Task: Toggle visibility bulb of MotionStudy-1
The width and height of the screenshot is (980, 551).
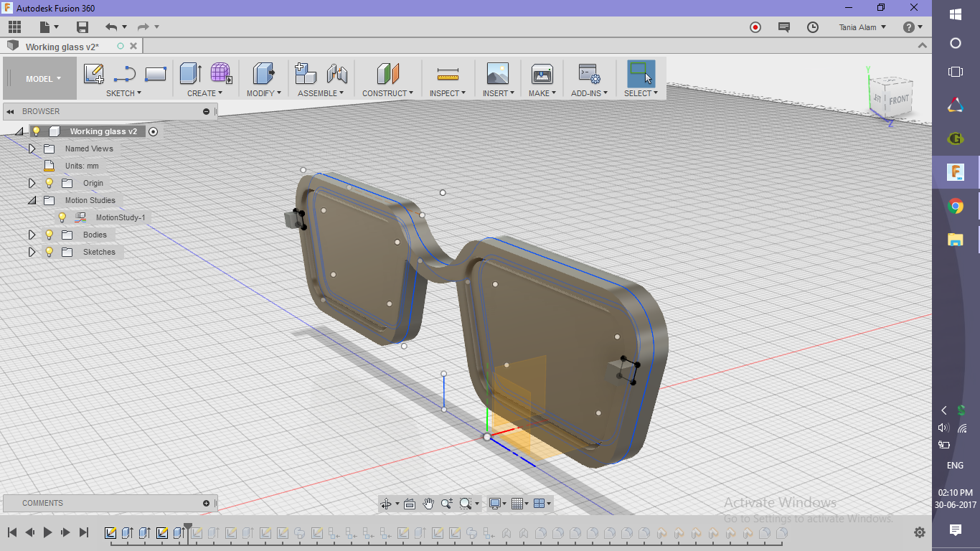Action: (62, 217)
